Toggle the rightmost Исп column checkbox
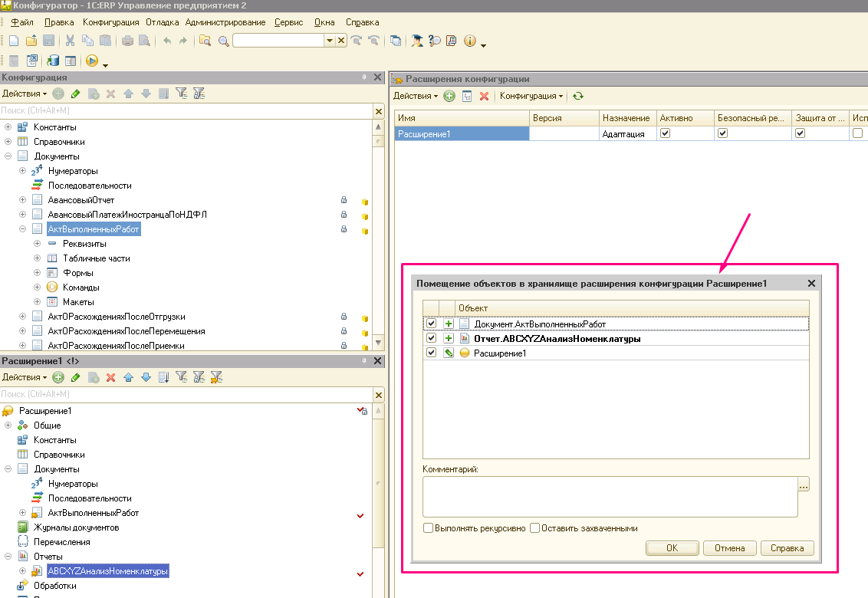 coord(857,133)
